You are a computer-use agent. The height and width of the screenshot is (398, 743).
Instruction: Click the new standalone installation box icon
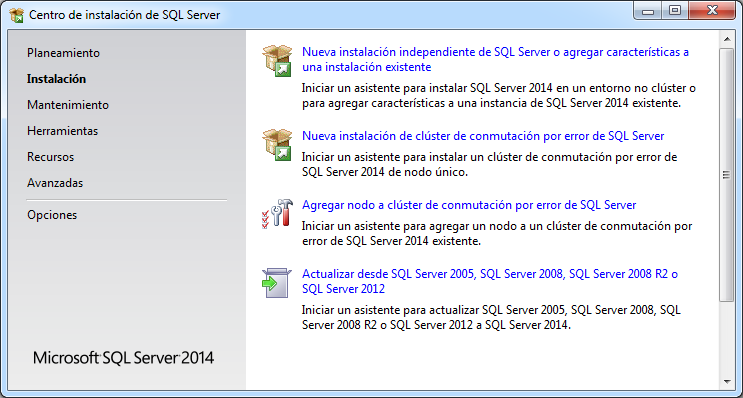coord(277,61)
